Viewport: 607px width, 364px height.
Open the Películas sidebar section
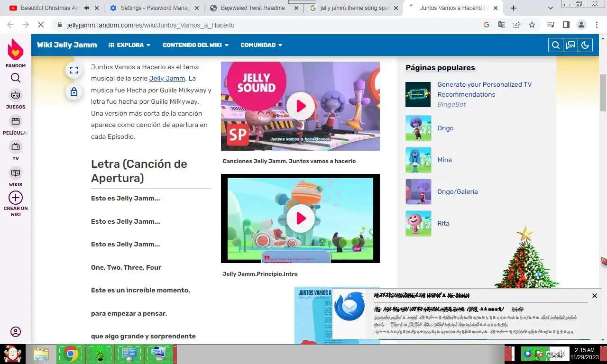pos(16,126)
